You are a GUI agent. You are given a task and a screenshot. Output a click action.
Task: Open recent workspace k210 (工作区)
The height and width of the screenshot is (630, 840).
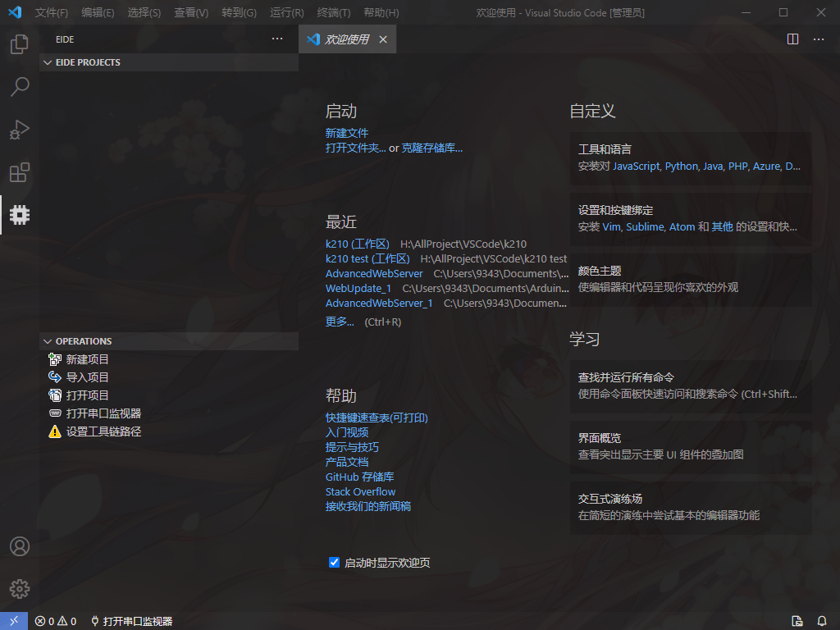point(358,244)
